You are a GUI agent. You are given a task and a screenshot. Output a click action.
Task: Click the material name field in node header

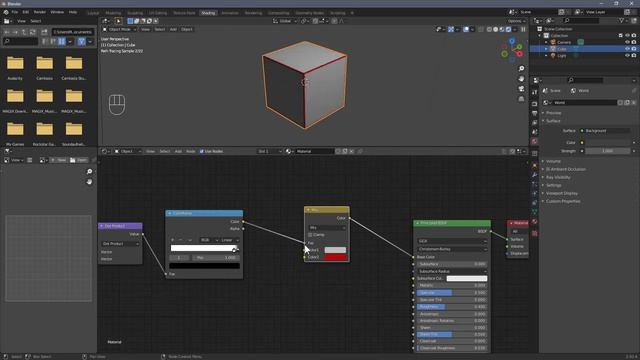[x=314, y=151]
